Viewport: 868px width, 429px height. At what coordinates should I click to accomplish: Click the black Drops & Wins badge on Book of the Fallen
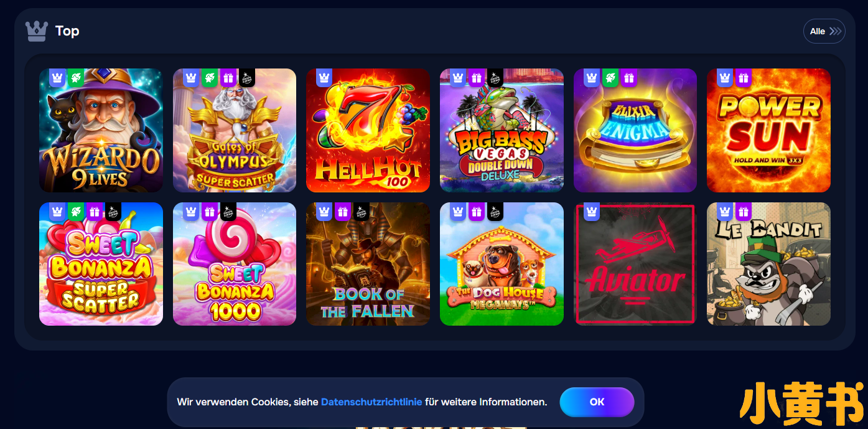(x=362, y=211)
